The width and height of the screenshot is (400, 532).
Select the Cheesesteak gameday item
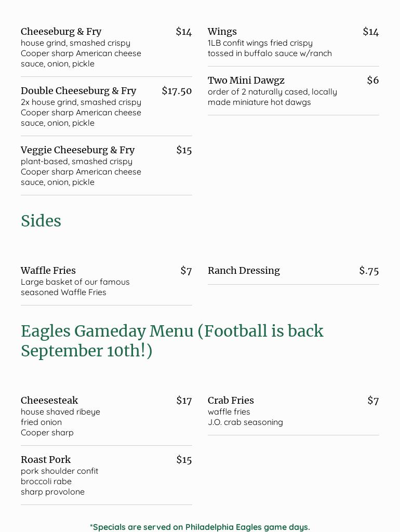(49, 401)
